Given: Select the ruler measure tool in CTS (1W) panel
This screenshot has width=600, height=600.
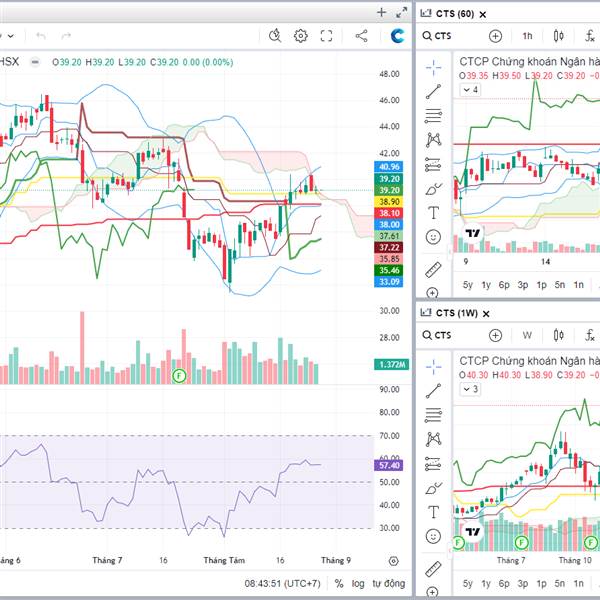Looking at the screenshot, I should click(433, 569).
